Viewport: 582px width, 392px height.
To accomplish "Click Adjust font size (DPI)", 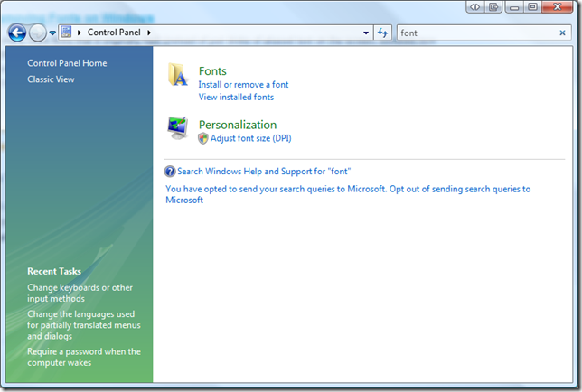I will 251,138.
